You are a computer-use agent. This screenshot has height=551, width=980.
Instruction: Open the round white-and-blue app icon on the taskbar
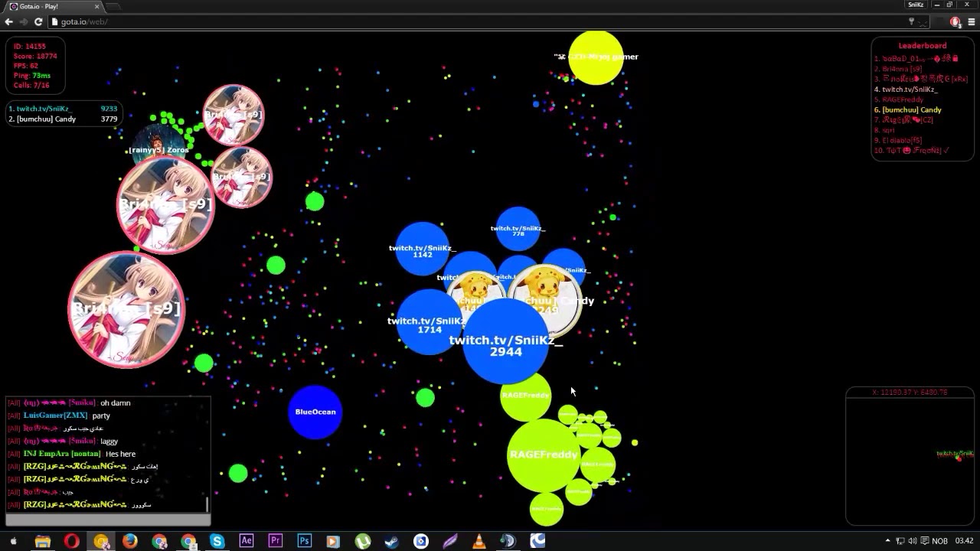[421, 541]
